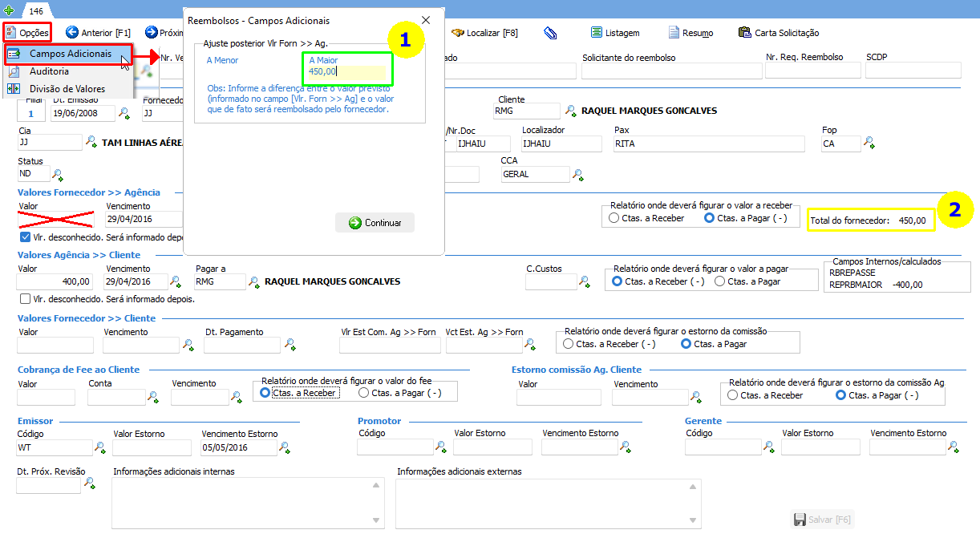Select Ctas. a Pagar for valor a pagar

(719, 281)
